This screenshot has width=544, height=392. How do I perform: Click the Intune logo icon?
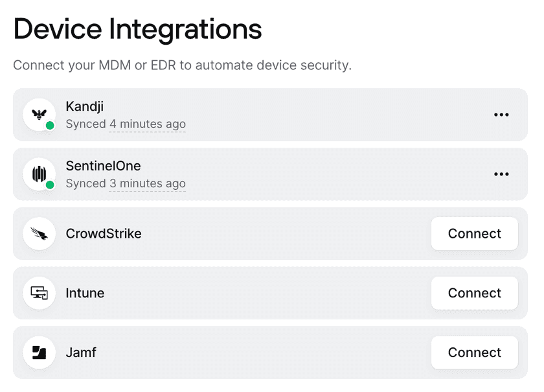[39, 293]
